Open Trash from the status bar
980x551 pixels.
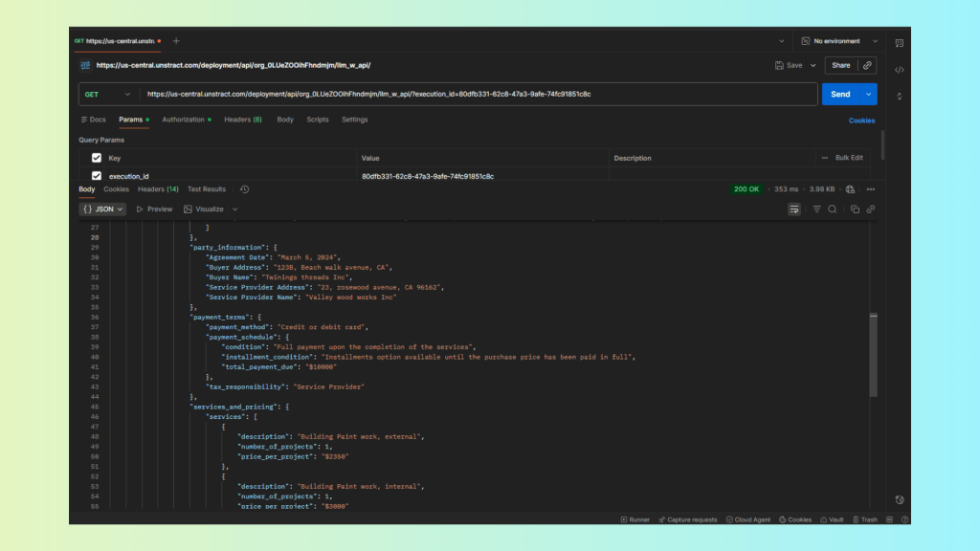864,519
